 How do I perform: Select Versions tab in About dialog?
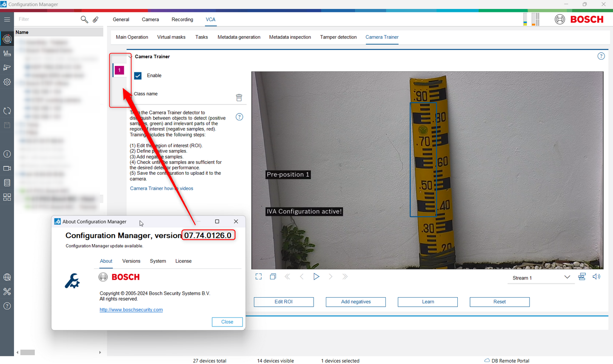tap(131, 261)
